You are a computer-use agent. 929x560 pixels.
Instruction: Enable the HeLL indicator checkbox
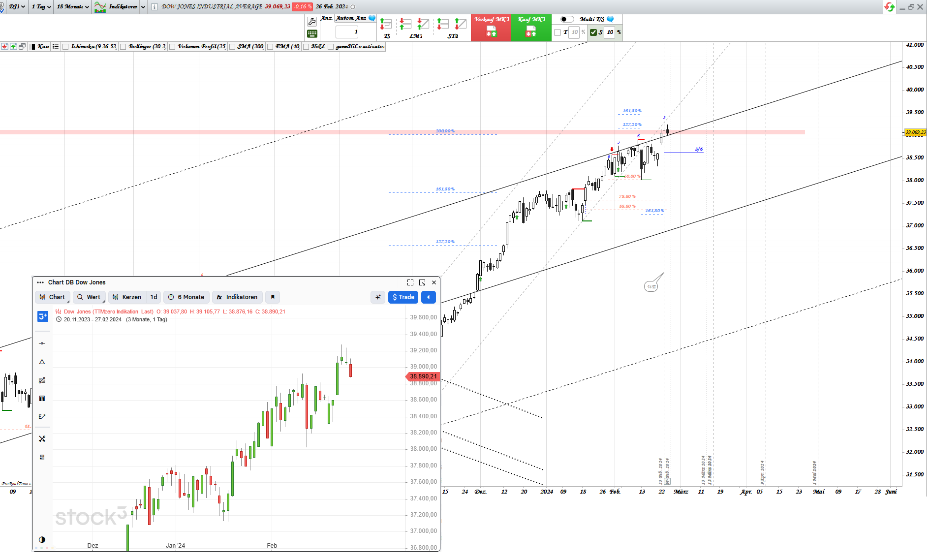point(306,47)
